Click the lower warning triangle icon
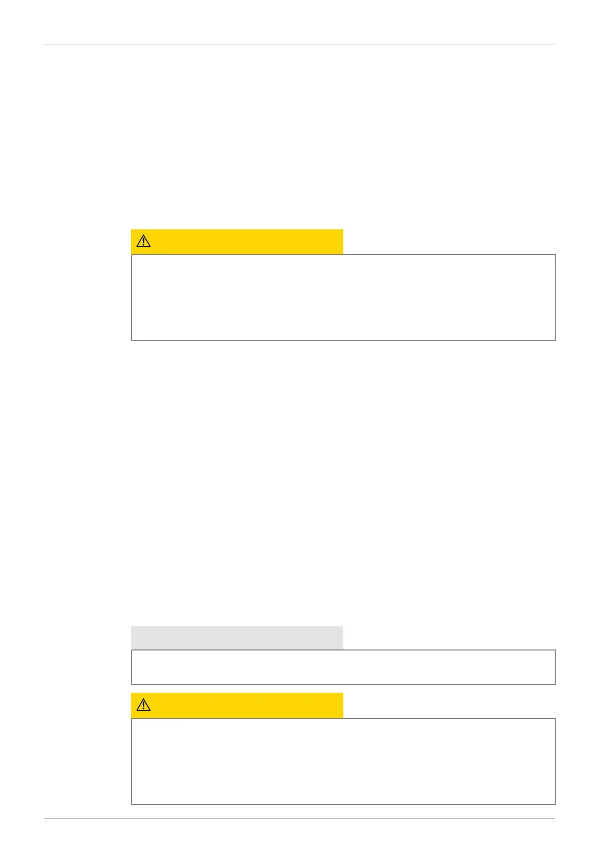The height and width of the screenshot is (868, 614). point(143,705)
